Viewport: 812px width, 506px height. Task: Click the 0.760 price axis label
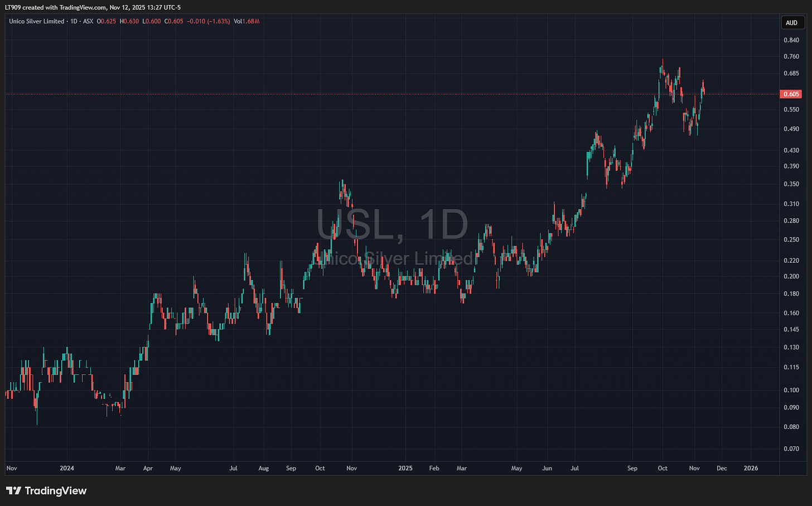click(x=791, y=57)
